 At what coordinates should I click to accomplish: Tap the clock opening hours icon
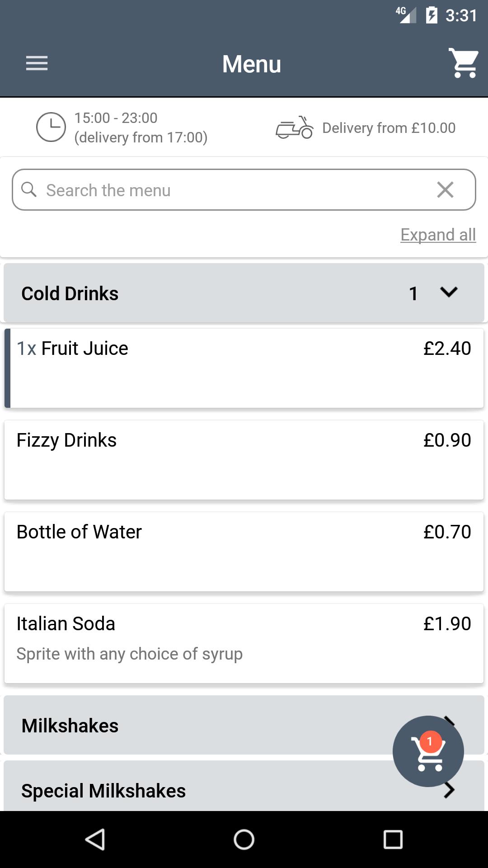pos(51,127)
